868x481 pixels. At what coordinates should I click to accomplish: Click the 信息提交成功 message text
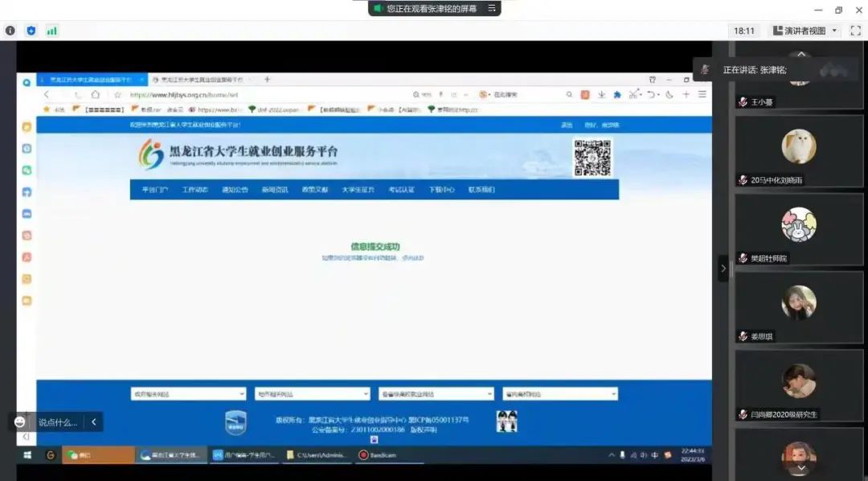coord(375,247)
